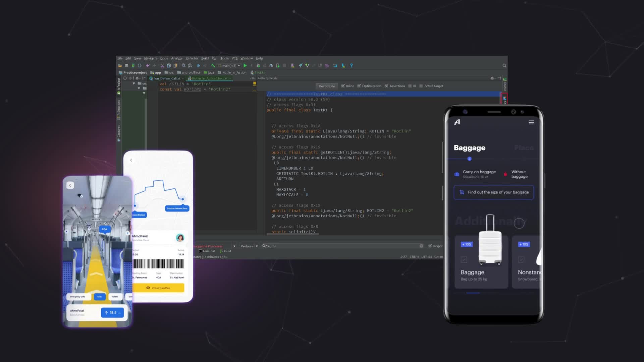Click the Undo toolbar arrow
The width and height of the screenshot is (644, 362).
pos(148,66)
